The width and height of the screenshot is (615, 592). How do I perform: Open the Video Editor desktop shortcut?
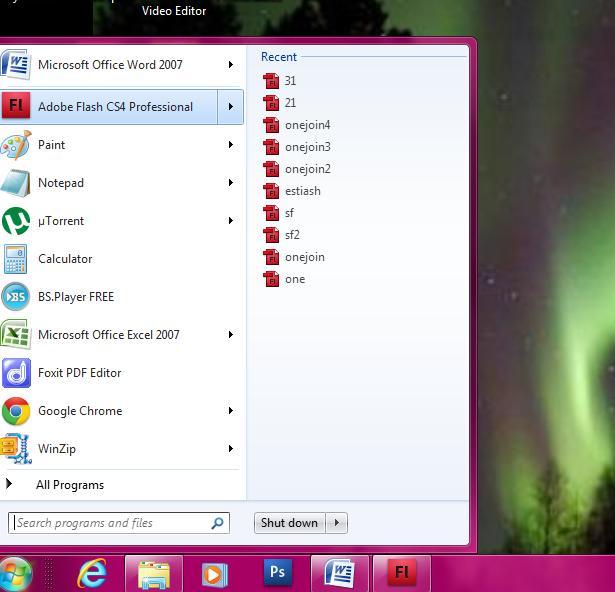pos(174,11)
